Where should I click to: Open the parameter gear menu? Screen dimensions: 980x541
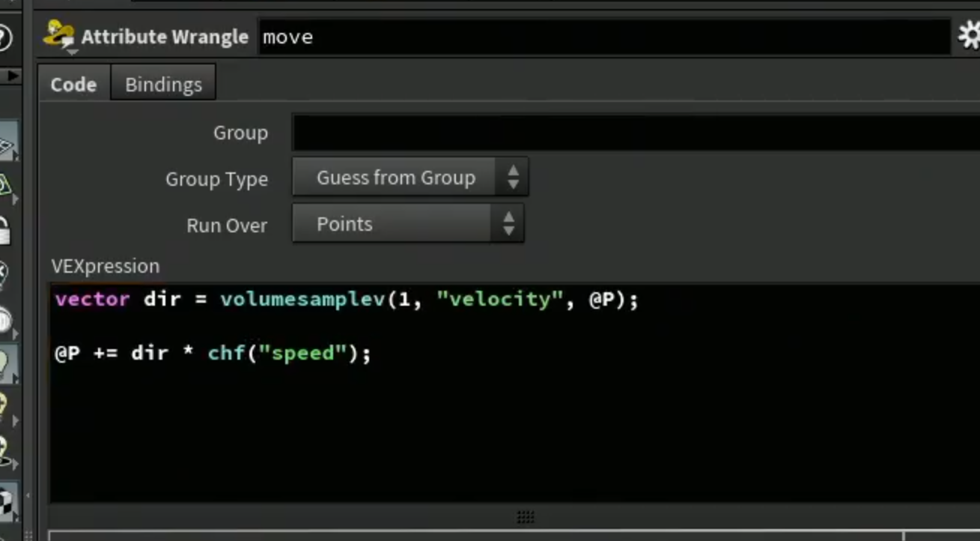(968, 35)
